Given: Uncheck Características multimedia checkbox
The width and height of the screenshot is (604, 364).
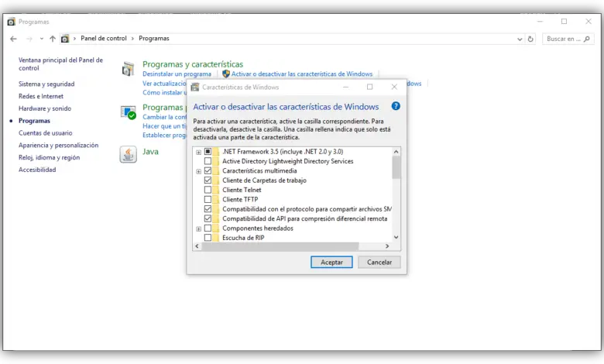Looking at the screenshot, I should click(208, 170).
